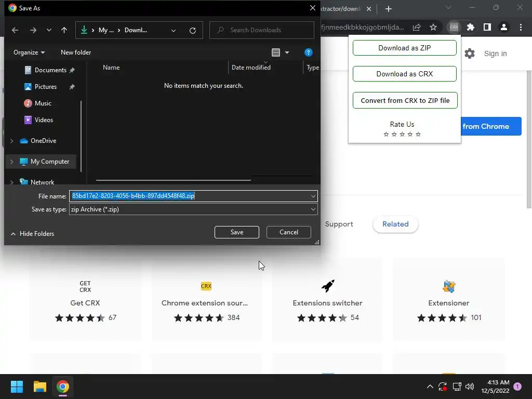
Task: Click the Share page icon
Action: pyautogui.click(x=417, y=27)
